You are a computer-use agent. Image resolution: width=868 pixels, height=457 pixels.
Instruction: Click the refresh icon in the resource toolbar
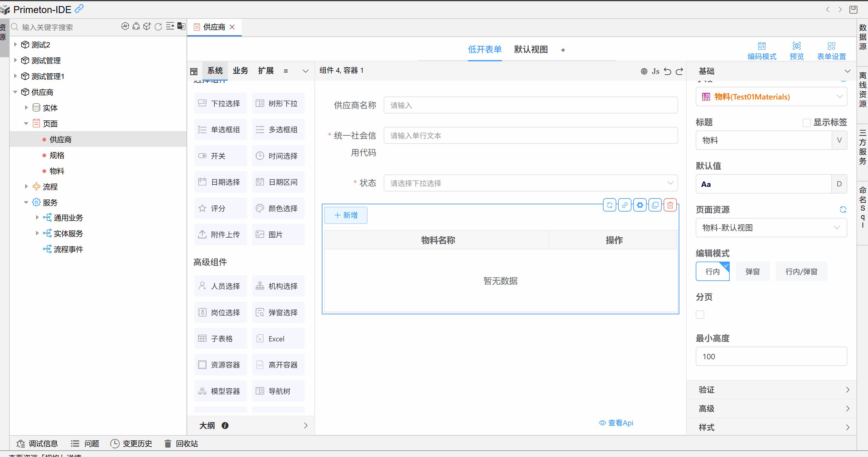tap(158, 26)
